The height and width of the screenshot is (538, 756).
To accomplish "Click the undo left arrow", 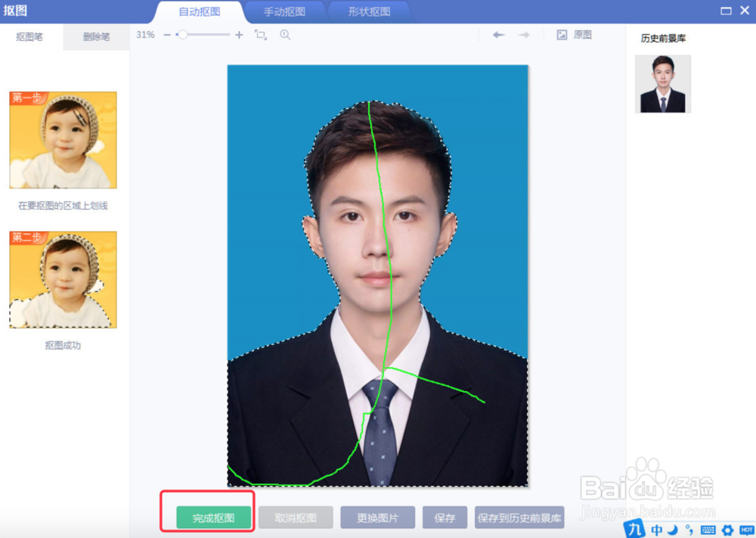I will pyautogui.click(x=498, y=35).
